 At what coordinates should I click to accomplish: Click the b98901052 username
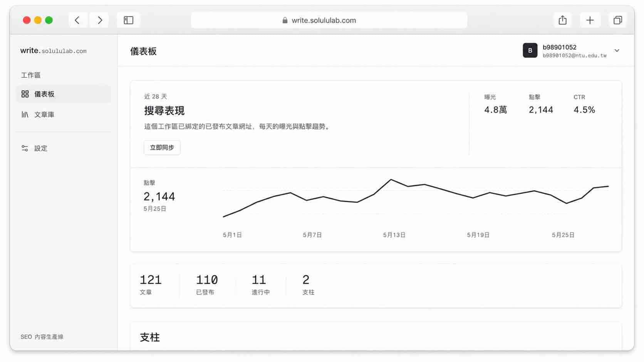(x=560, y=47)
